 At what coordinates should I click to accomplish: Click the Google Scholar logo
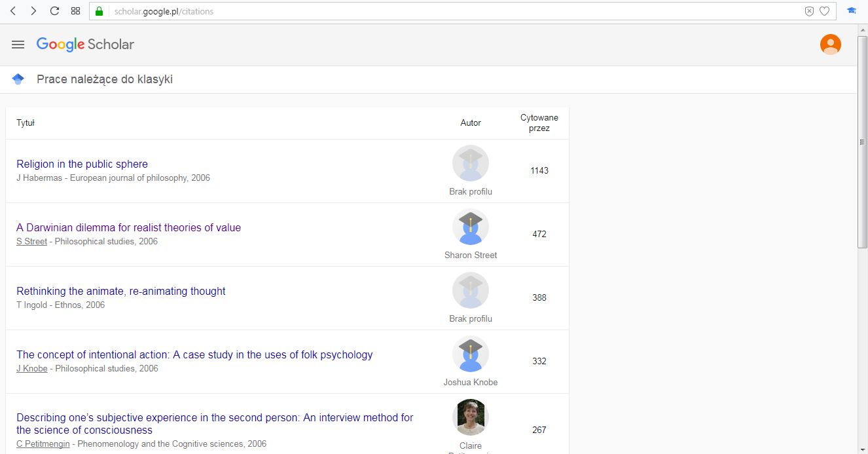(85, 45)
